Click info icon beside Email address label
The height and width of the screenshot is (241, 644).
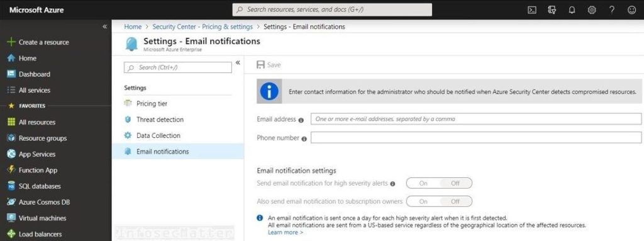tap(301, 120)
